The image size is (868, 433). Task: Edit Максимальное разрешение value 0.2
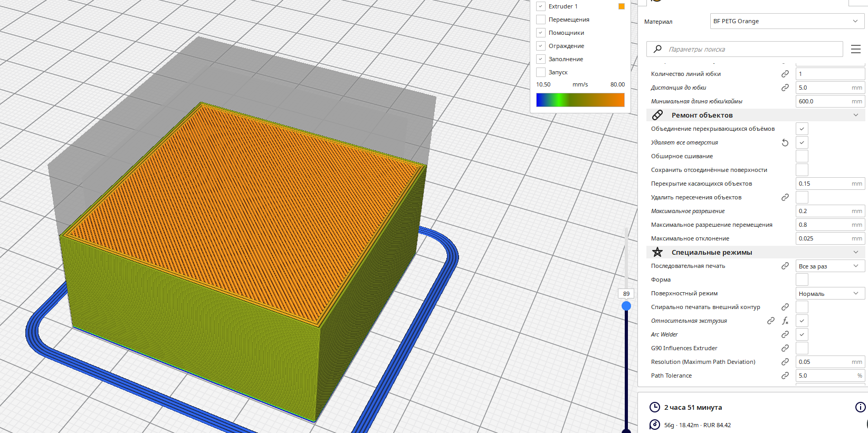point(830,211)
